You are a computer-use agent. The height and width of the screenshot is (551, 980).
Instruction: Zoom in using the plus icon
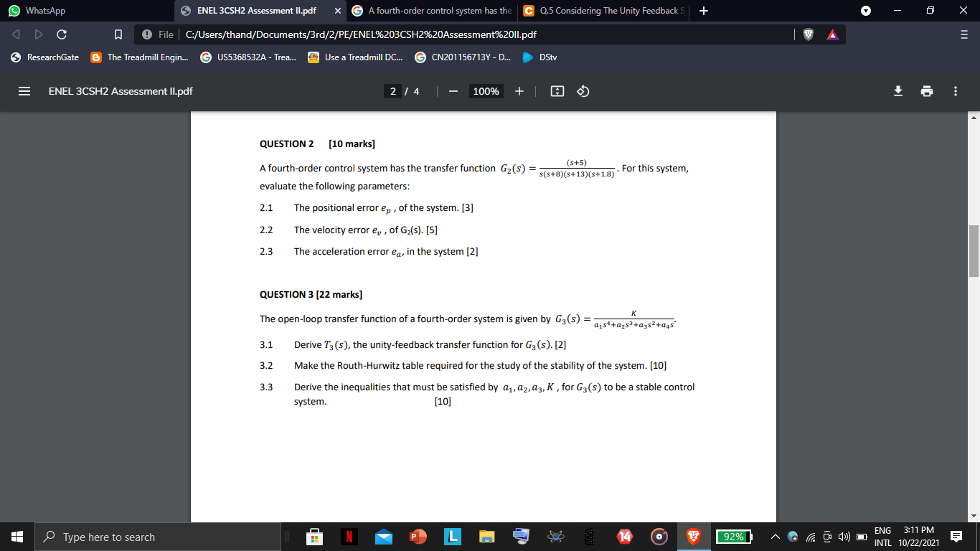point(519,91)
